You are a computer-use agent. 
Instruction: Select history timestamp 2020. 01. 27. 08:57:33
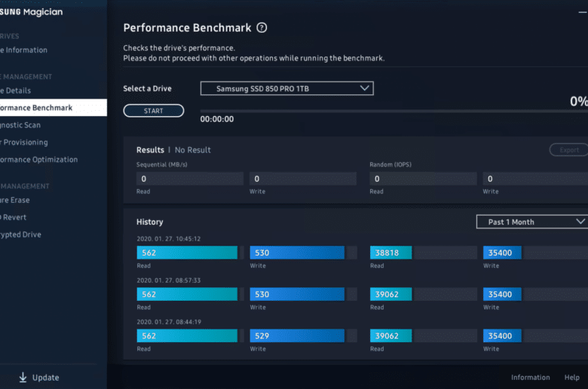point(169,280)
